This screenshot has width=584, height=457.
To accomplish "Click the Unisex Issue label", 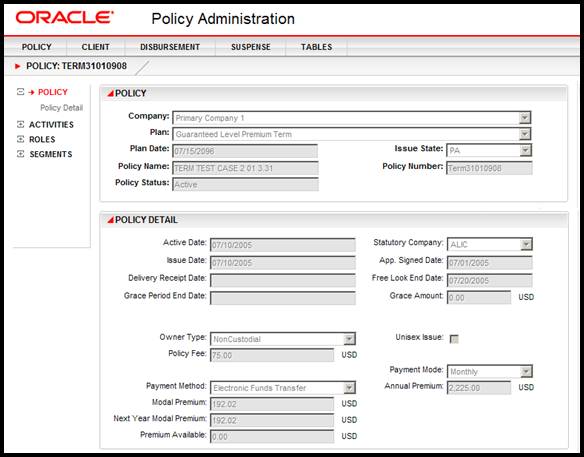I will click(419, 337).
